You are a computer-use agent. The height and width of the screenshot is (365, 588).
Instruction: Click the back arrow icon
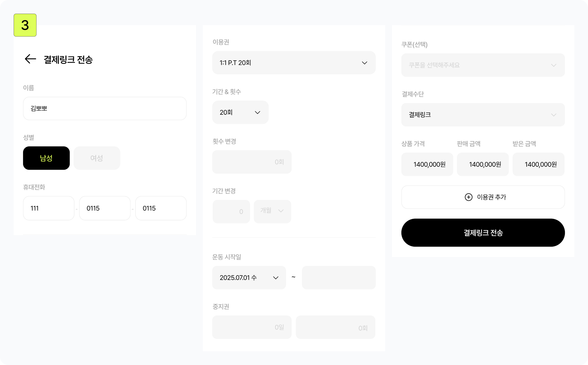30,59
